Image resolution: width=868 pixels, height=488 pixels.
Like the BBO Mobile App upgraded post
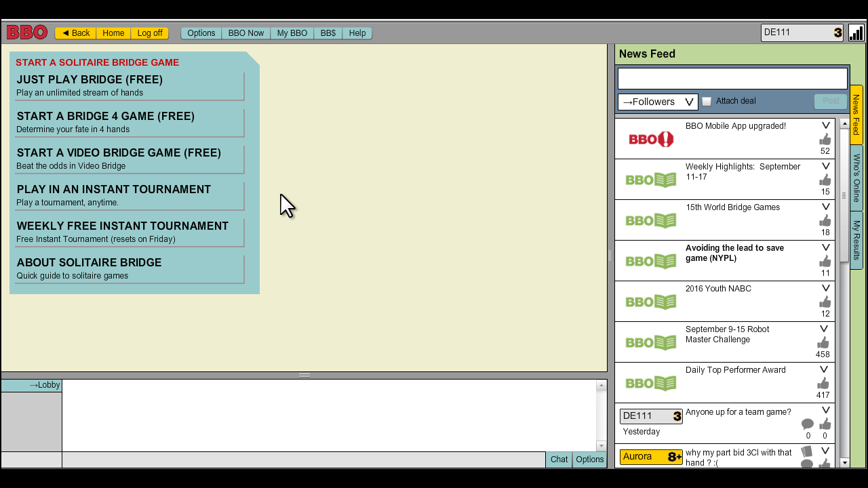(825, 140)
